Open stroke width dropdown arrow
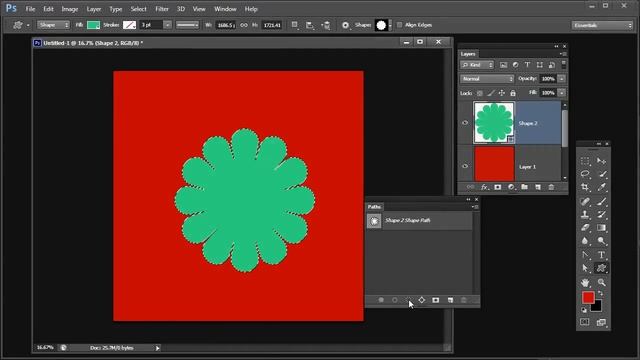 point(168,25)
